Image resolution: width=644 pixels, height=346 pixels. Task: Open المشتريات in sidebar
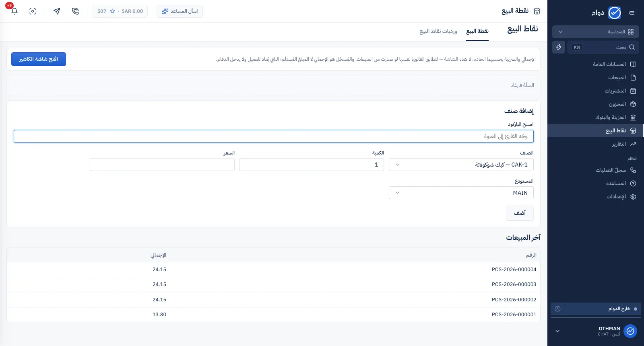[x=596, y=91]
